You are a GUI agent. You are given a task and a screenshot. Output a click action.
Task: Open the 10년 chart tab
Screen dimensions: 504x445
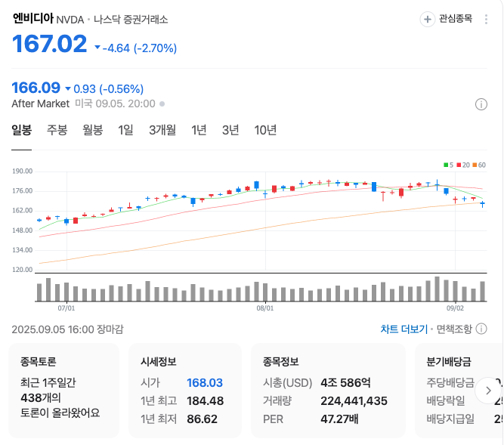coord(265,130)
